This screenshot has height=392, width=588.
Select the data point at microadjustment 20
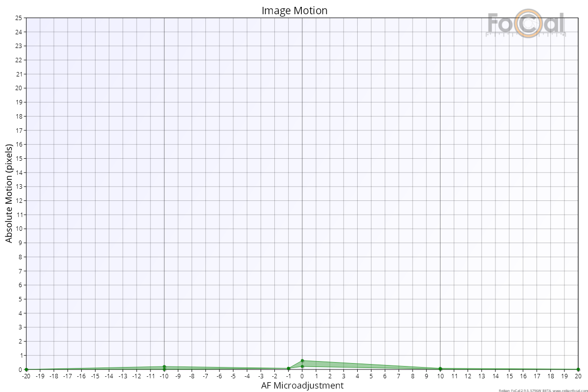pos(578,369)
